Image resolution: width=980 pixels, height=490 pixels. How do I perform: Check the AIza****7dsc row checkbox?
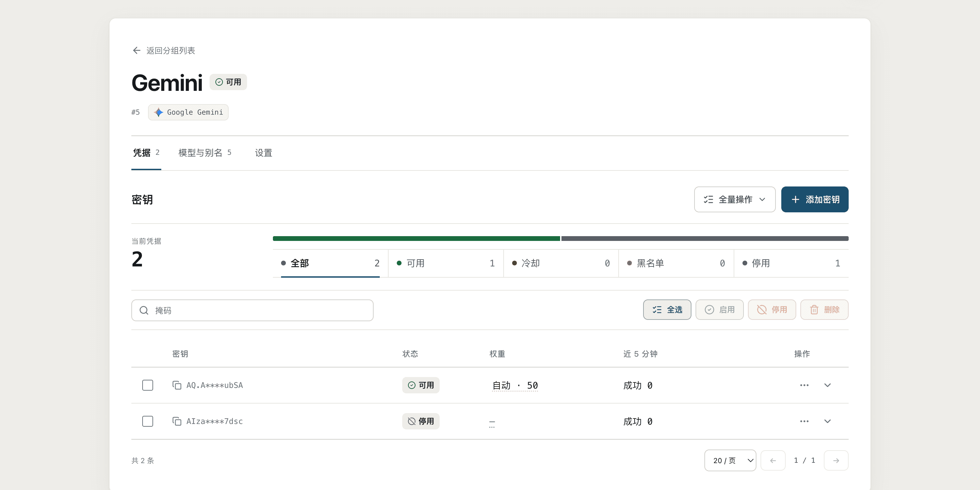pyautogui.click(x=148, y=421)
